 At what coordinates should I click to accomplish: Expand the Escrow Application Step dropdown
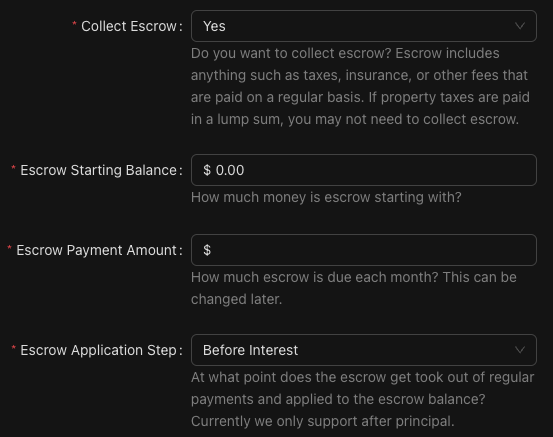click(x=364, y=350)
